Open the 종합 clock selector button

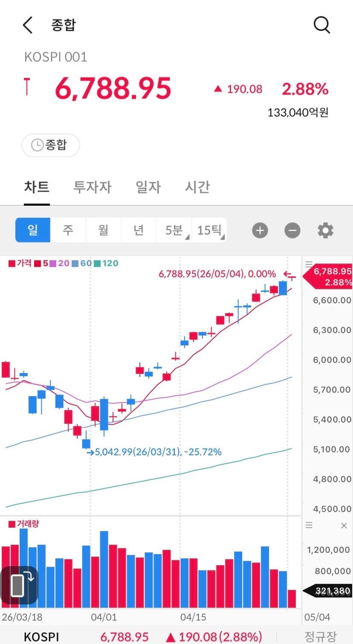pos(50,145)
